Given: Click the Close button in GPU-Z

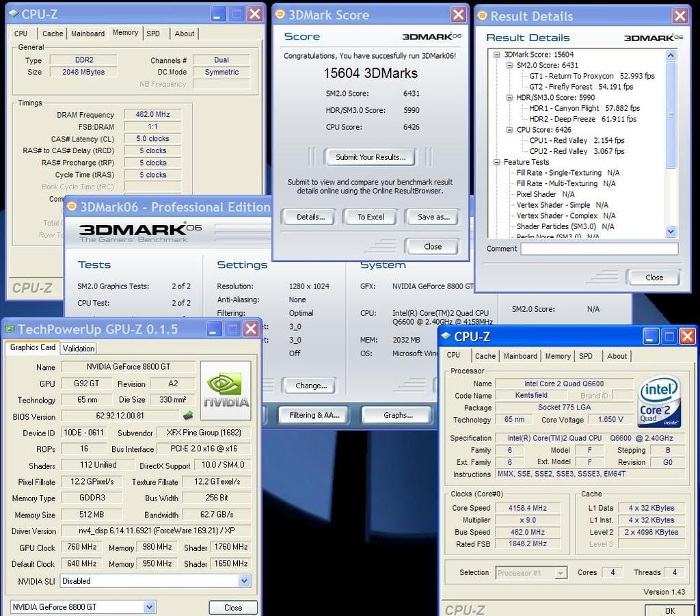Looking at the screenshot, I should (x=233, y=608).
